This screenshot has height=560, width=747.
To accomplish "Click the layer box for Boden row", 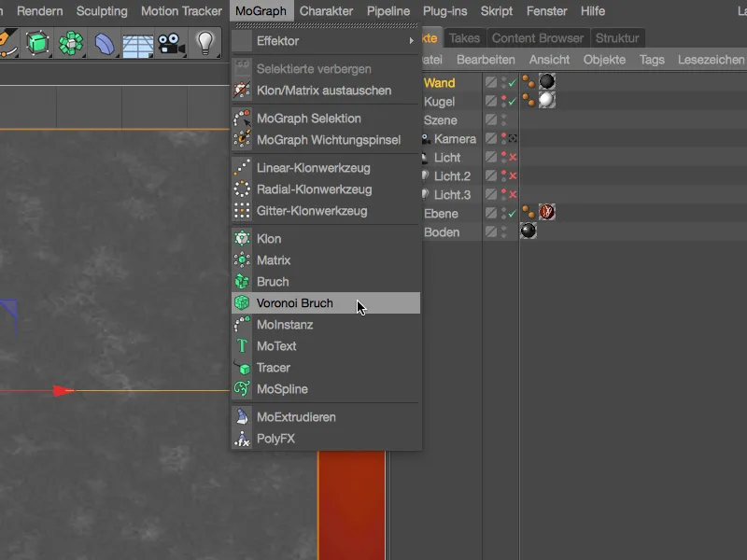I will [491, 231].
